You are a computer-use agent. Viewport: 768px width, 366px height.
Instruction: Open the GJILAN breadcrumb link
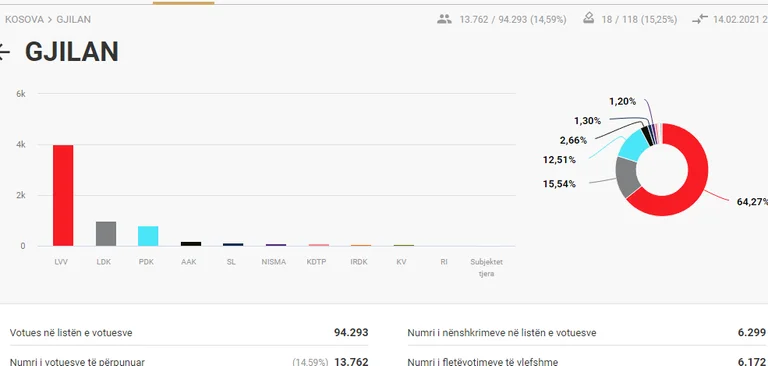[x=73, y=20]
